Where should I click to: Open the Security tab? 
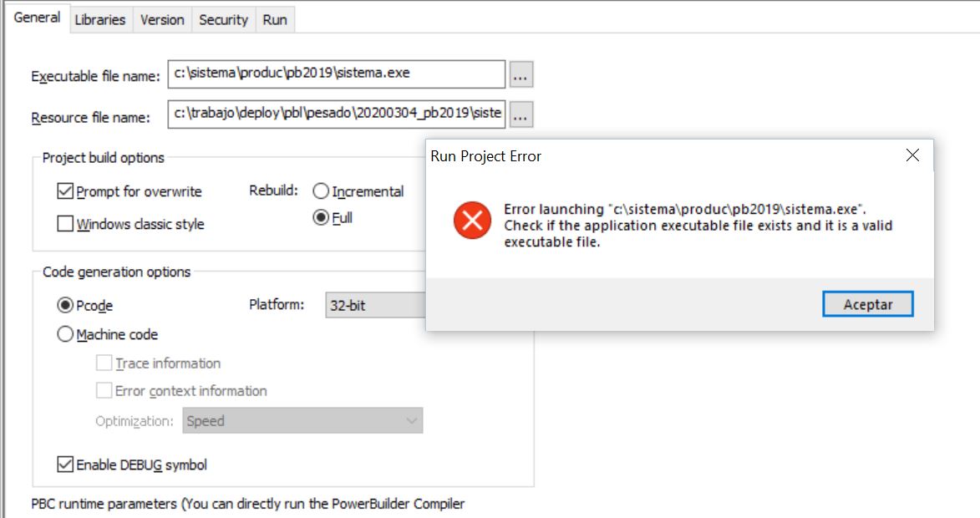point(223,19)
